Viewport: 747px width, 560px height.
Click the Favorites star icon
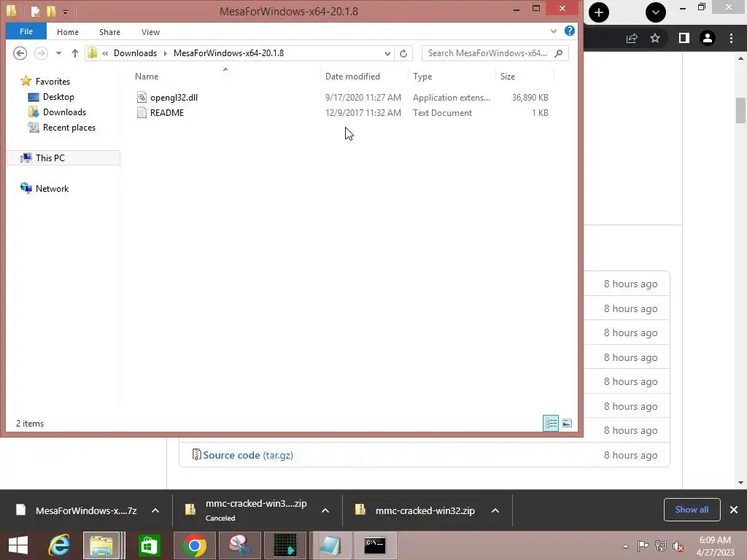(26, 81)
